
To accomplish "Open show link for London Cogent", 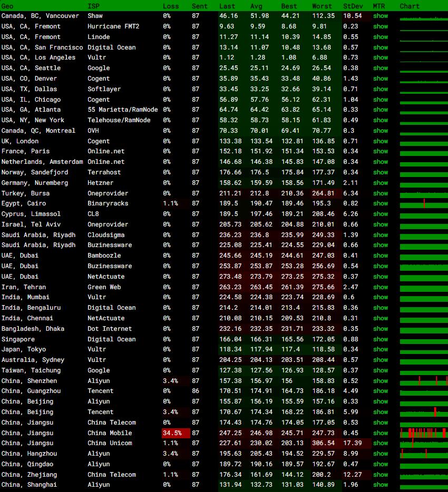I will (x=381, y=141).
